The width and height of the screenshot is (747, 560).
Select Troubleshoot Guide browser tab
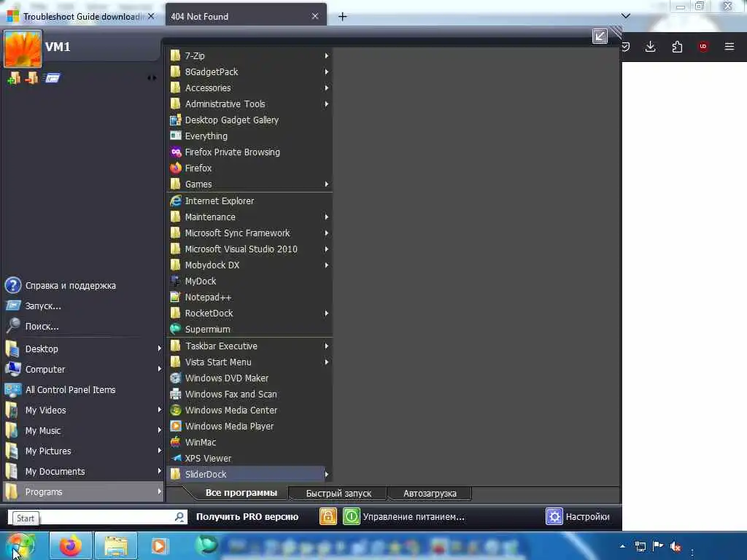[x=81, y=16]
